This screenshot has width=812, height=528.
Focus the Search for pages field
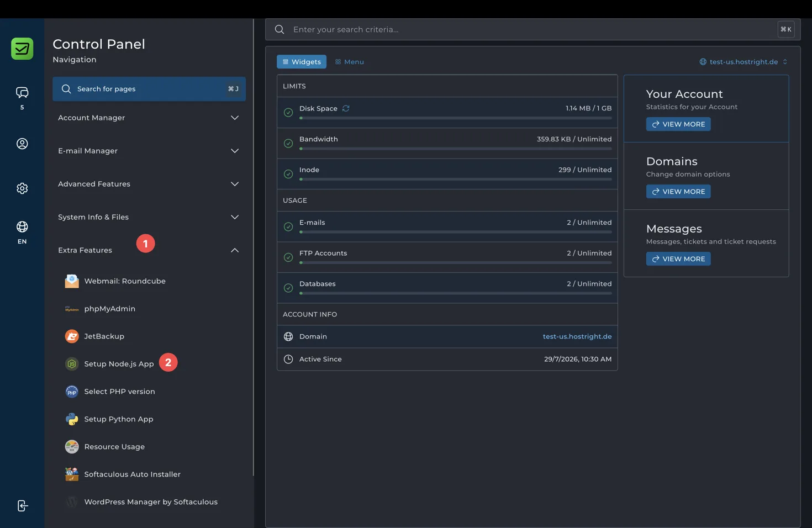click(149, 89)
